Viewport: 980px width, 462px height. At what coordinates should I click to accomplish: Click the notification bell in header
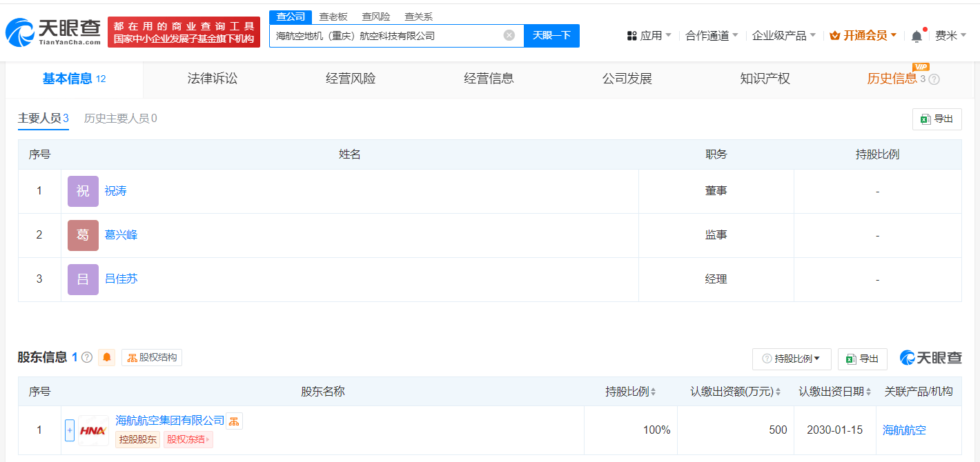(x=917, y=36)
